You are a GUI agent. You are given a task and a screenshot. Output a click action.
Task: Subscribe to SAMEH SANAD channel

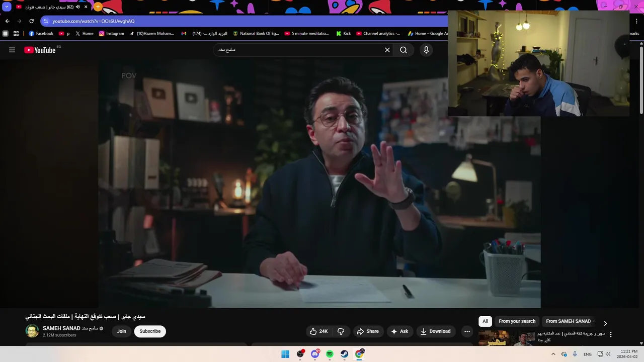[150, 331]
